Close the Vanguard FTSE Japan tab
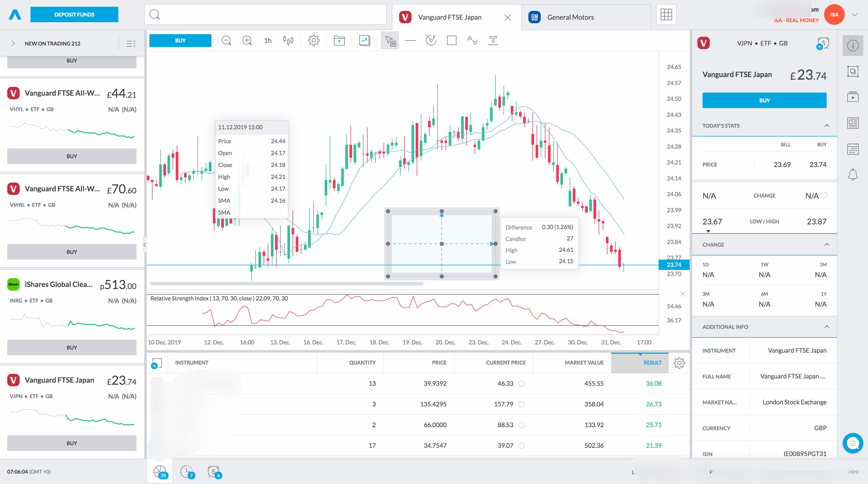 click(x=507, y=18)
